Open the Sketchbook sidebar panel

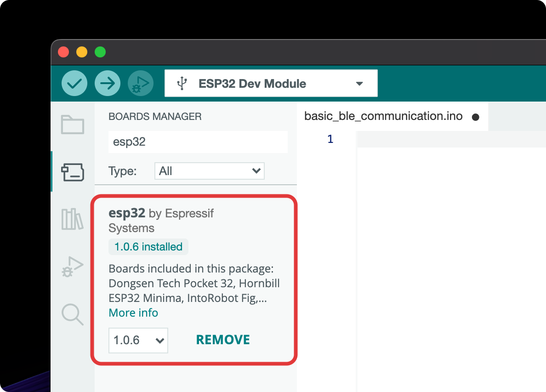pos(72,125)
